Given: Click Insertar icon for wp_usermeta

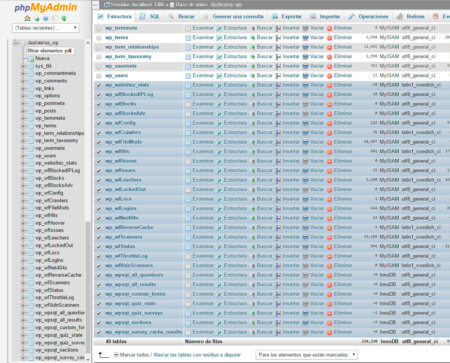Looking at the screenshot, I should (x=279, y=66).
